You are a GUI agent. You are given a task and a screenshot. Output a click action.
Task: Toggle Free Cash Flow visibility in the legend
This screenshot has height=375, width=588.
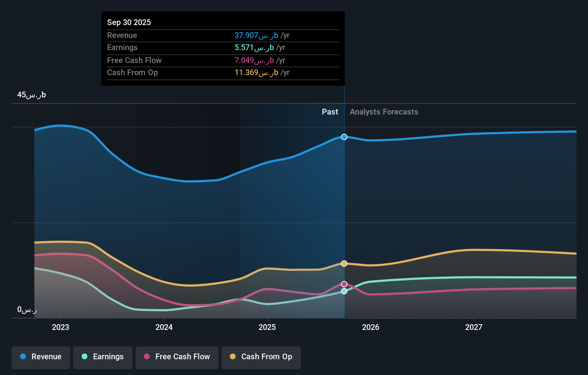point(177,357)
